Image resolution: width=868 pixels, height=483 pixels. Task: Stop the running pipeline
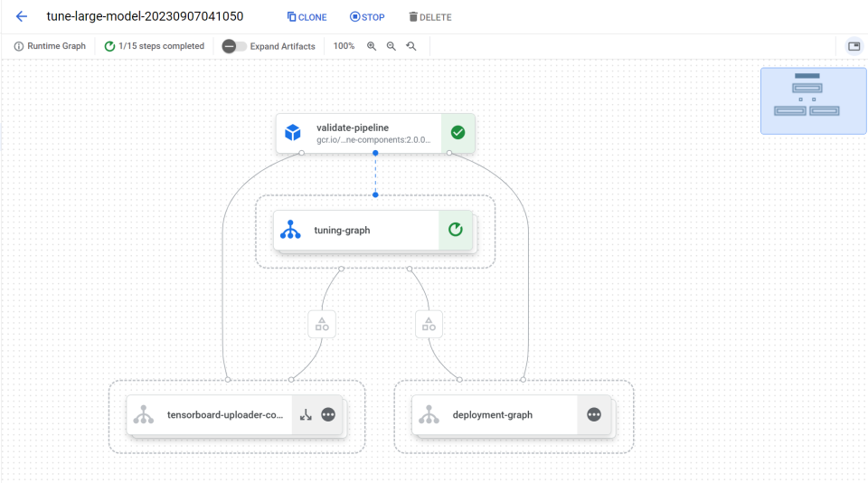pos(367,17)
